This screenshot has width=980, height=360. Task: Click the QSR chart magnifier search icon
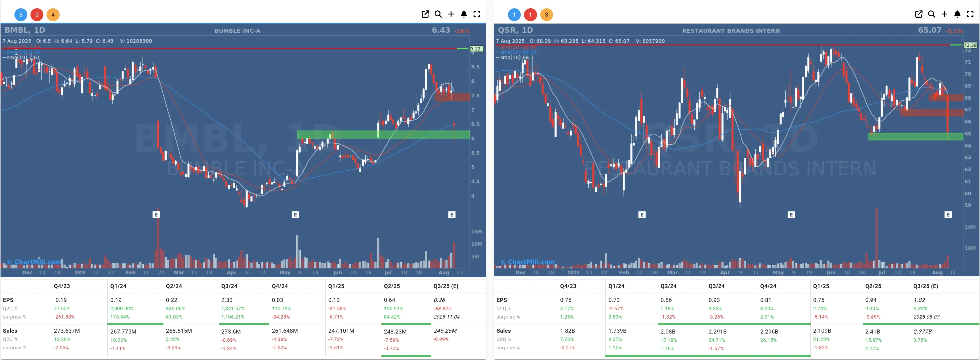click(932, 14)
